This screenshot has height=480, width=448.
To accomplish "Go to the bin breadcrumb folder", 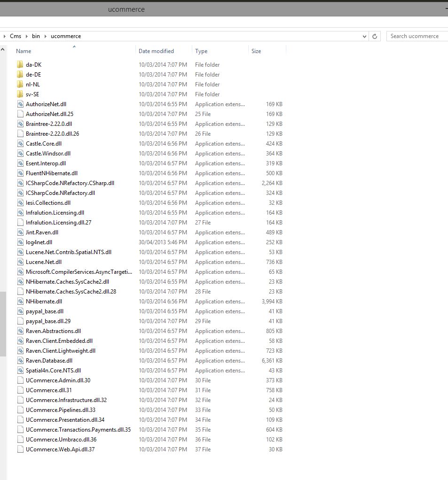I will [36, 36].
